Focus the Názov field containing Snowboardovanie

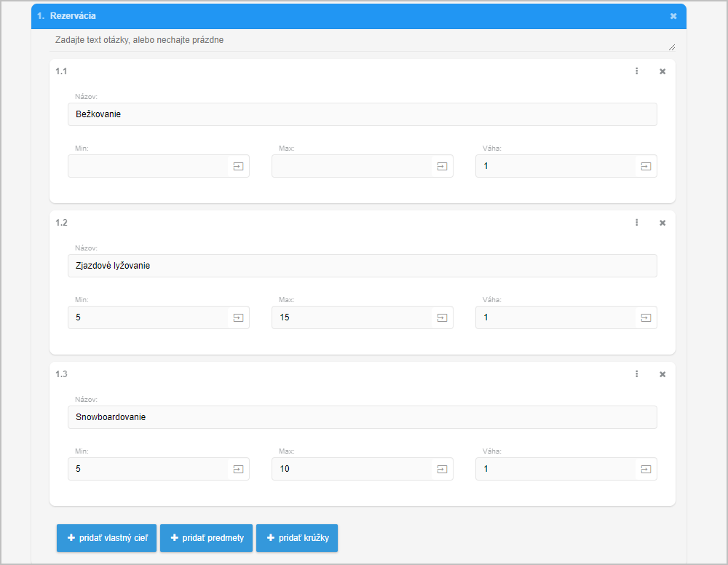[x=362, y=417]
